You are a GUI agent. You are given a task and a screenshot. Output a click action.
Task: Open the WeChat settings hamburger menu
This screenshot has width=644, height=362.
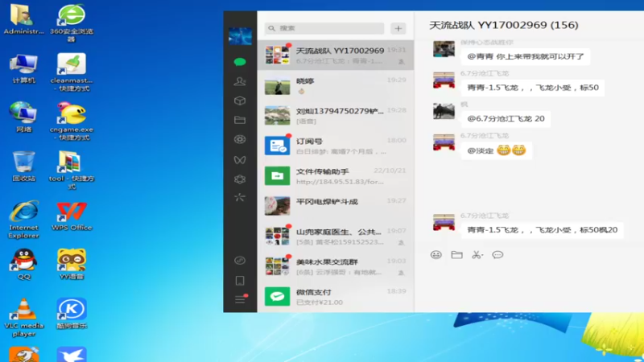tap(240, 299)
